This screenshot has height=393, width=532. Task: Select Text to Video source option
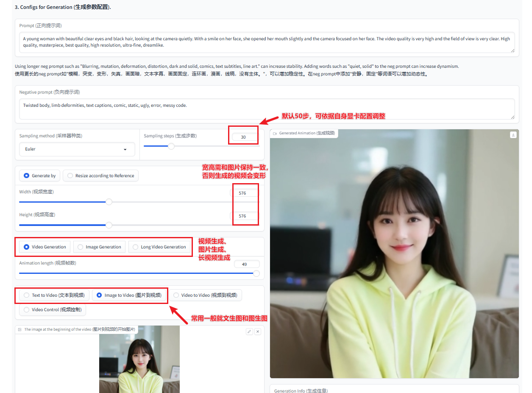click(x=54, y=295)
